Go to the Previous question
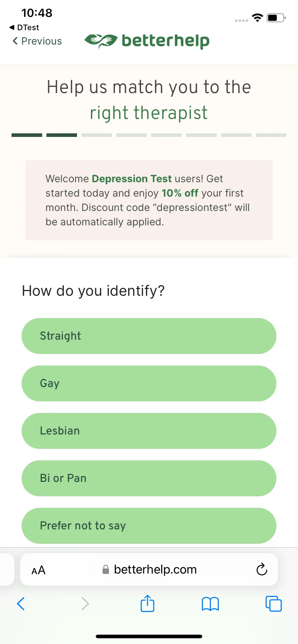The height and width of the screenshot is (644, 298). (x=37, y=41)
